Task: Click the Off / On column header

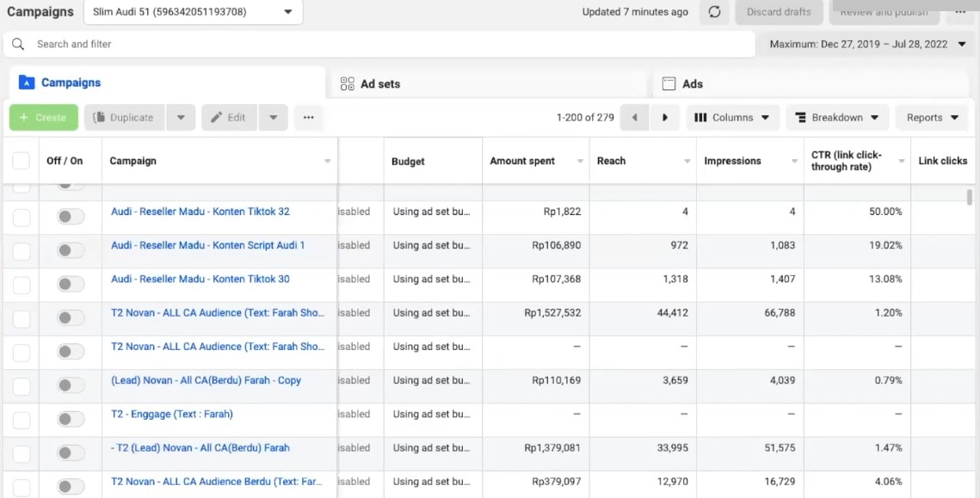Action: [65, 161]
